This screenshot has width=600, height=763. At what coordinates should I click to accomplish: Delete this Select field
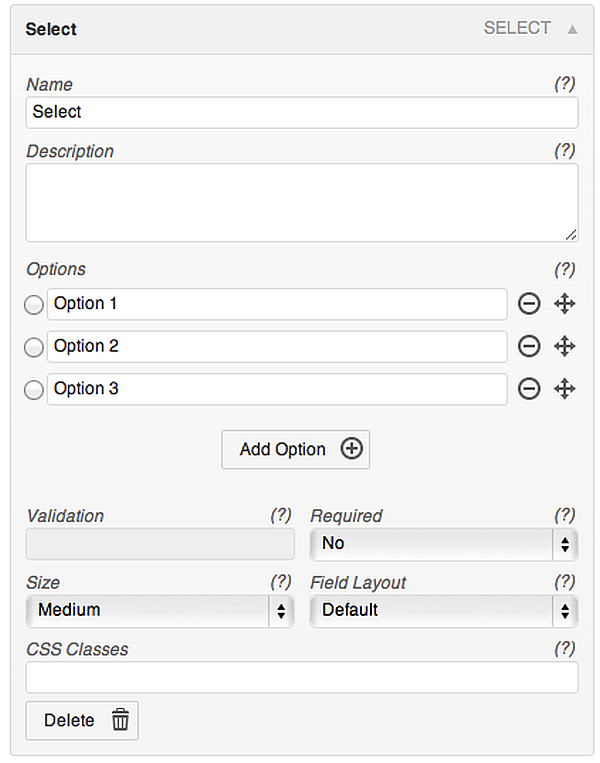82,720
